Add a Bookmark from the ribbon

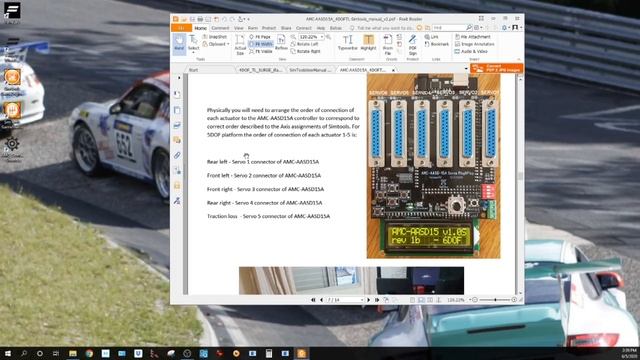437,44
